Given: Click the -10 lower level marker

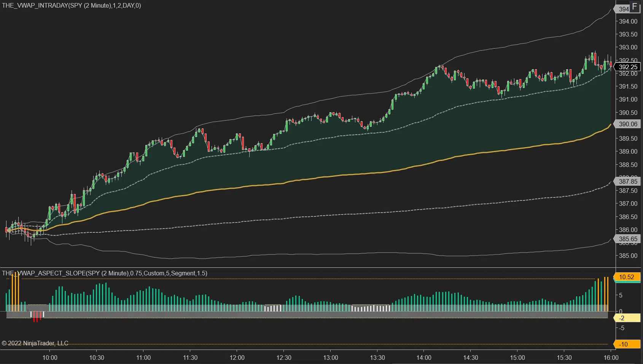Looking at the screenshot, I should pos(627,344).
